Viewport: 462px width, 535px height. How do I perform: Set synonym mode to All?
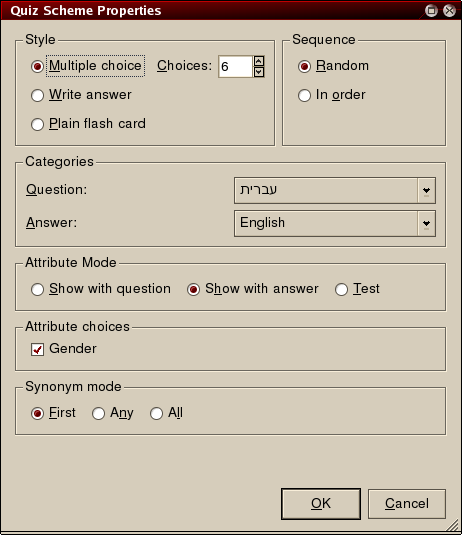coord(156,414)
